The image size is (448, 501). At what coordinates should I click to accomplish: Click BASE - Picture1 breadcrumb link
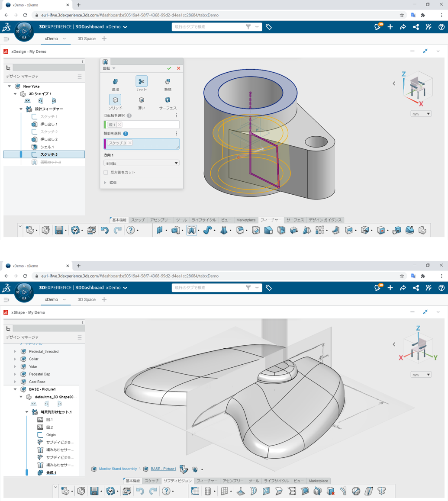tap(164, 469)
